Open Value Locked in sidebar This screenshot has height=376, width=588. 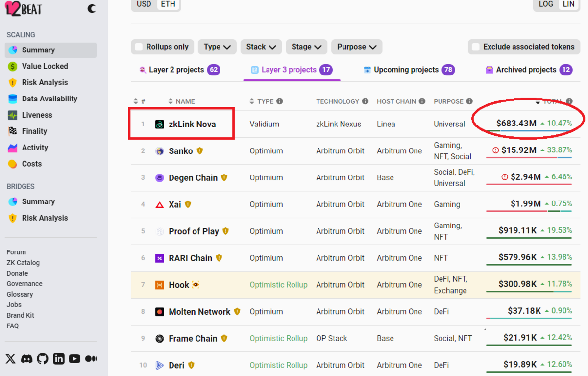coord(51,66)
